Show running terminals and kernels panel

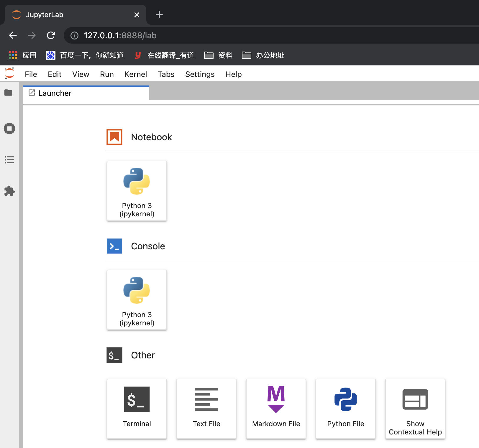coord(9,129)
